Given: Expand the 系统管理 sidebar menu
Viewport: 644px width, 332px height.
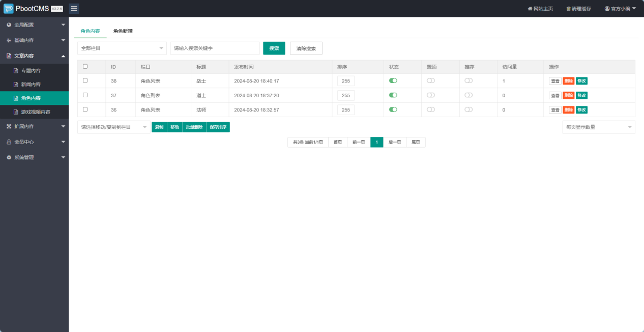Looking at the screenshot, I should tap(34, 157).
